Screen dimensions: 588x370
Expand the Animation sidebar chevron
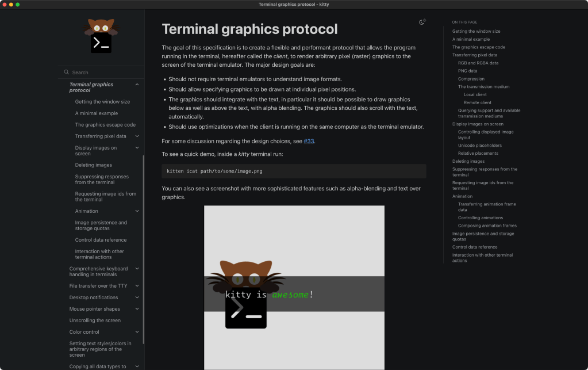(137, 211)
